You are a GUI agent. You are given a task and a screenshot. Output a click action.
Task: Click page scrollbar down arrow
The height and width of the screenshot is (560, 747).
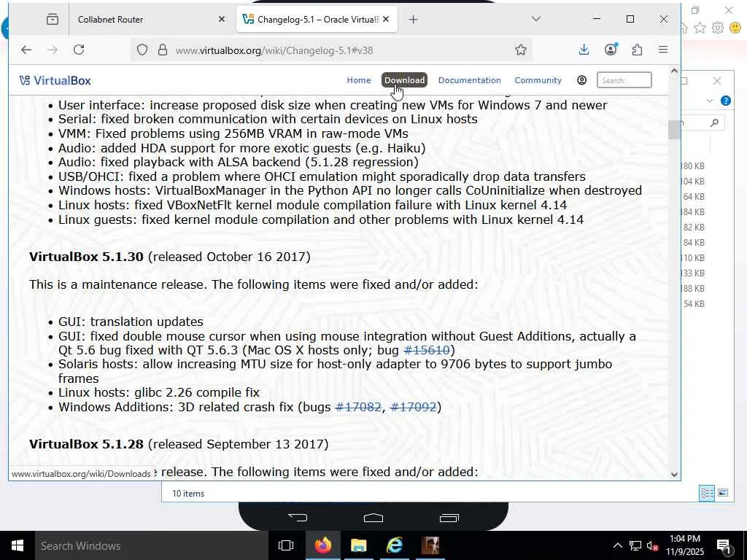(x=674, y=474)
